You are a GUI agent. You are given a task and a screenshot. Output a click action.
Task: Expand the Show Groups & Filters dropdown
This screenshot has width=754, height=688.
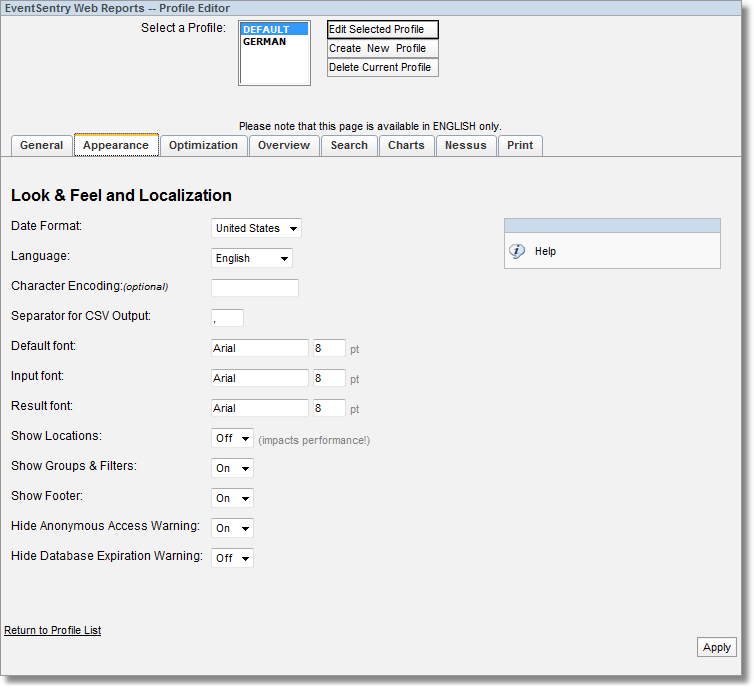click(x=232, y=468)
